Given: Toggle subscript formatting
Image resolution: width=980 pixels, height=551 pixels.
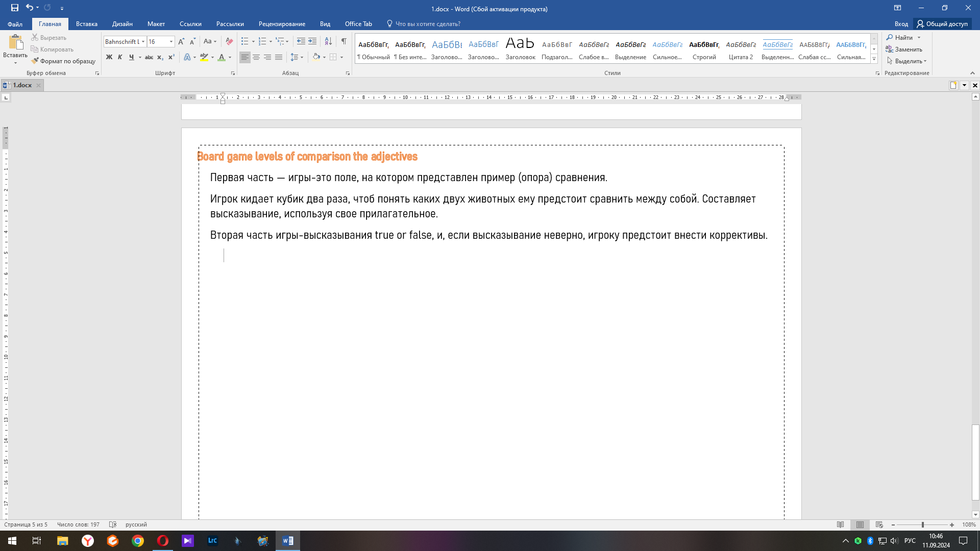Looking at the screenshot, I should pyautogui.click(x=160, y=57).
